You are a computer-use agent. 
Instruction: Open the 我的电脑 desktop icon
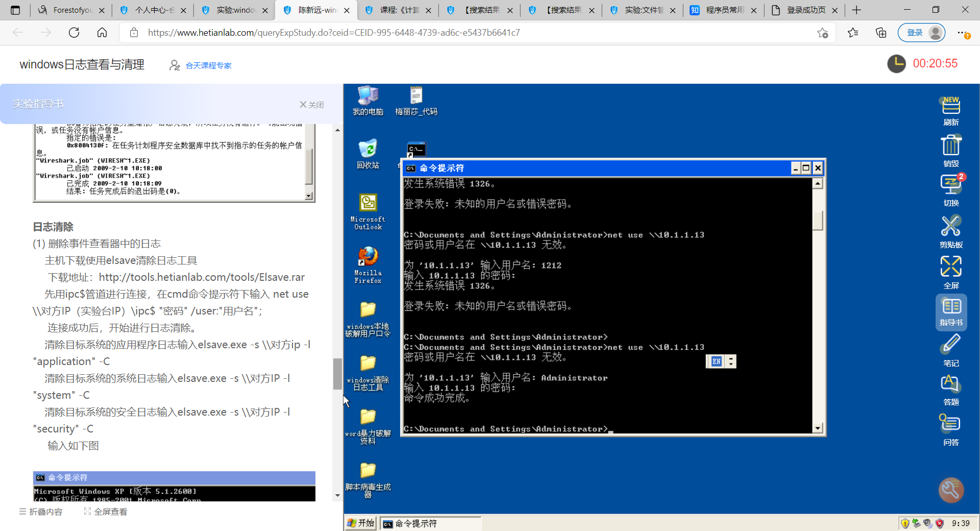tap(367, 101)
